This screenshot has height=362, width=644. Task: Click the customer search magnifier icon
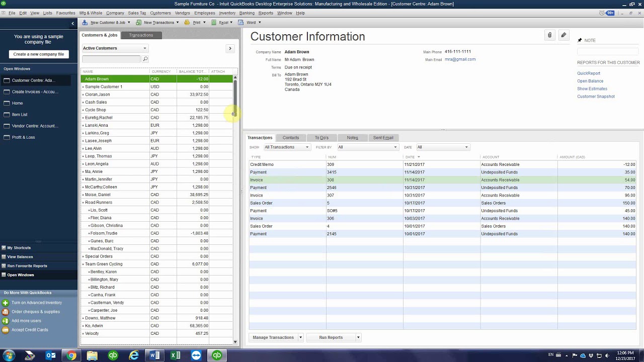(x=145, y=59)
